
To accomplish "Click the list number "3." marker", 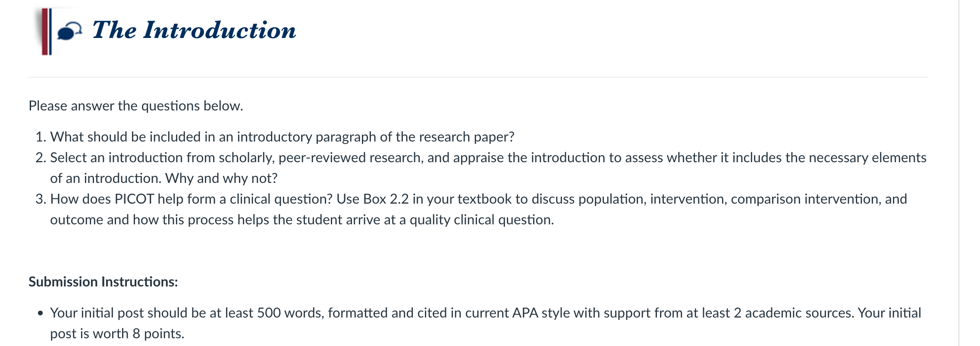I will [x=41, y=199].
